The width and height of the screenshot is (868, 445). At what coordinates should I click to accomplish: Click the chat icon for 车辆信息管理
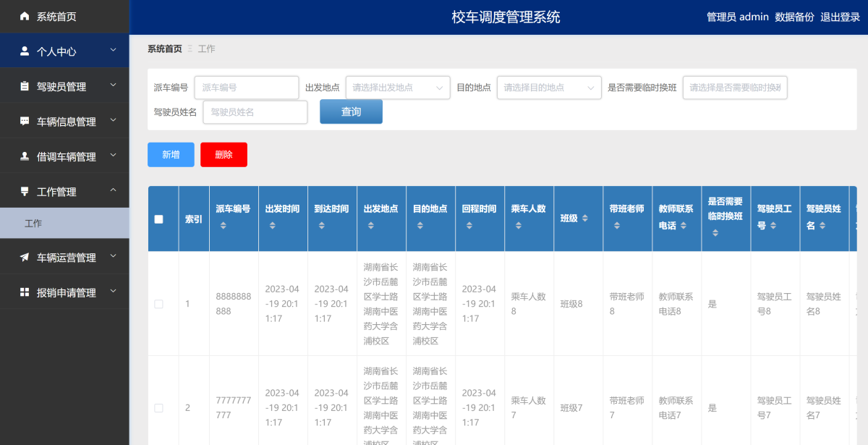[x=25, y=122]
